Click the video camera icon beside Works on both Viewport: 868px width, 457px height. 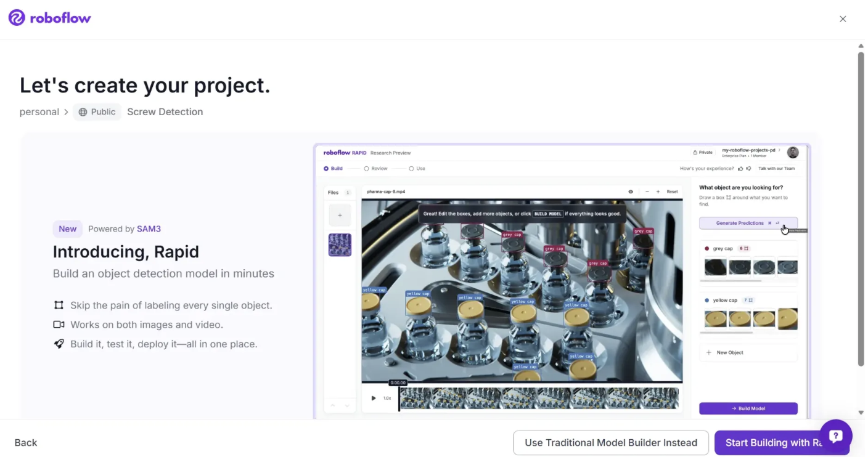point(59,325)
